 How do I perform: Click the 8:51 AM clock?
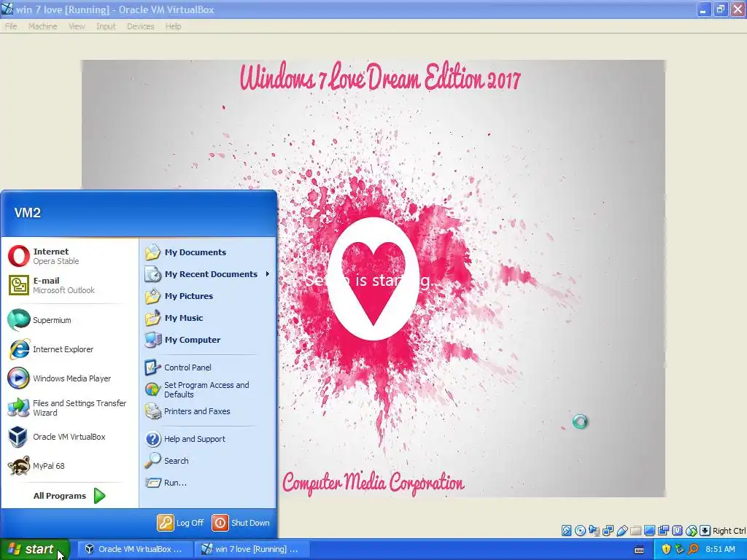coord(720,549)
